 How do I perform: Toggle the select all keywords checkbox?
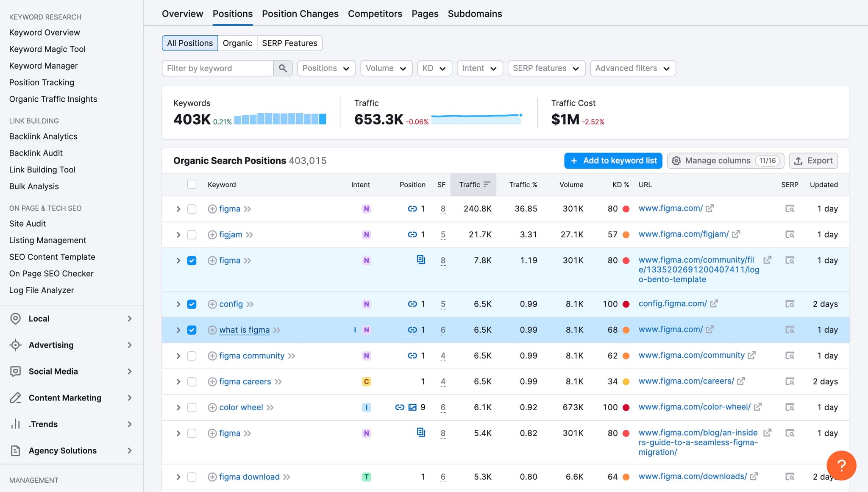tap(192, 184)
